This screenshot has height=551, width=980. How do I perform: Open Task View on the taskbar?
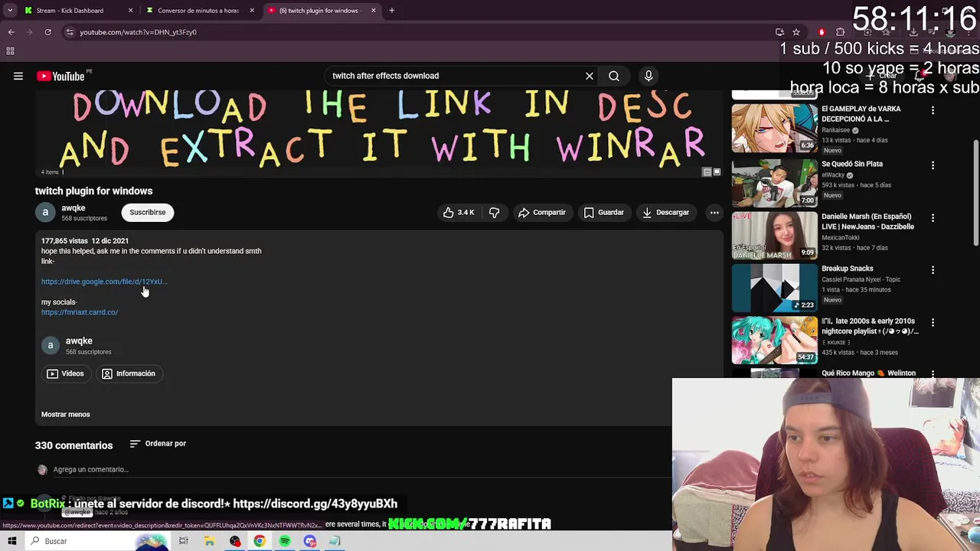[184, 541]
